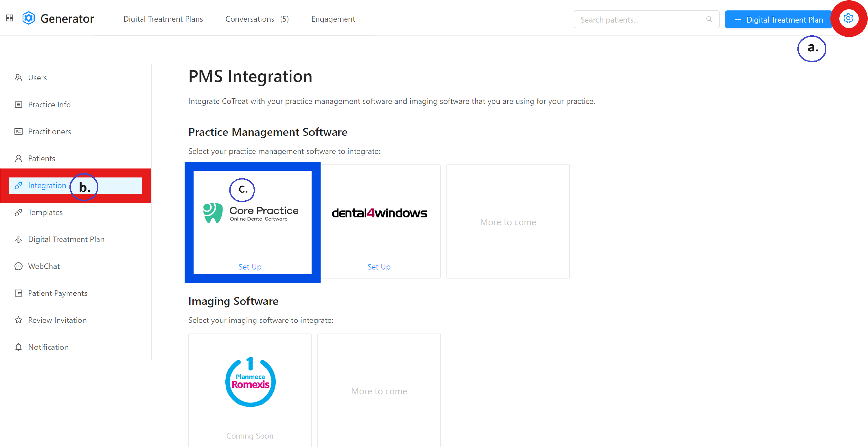
Task: Click the Generator hexagon logo
Action: [x=29, y=18]
